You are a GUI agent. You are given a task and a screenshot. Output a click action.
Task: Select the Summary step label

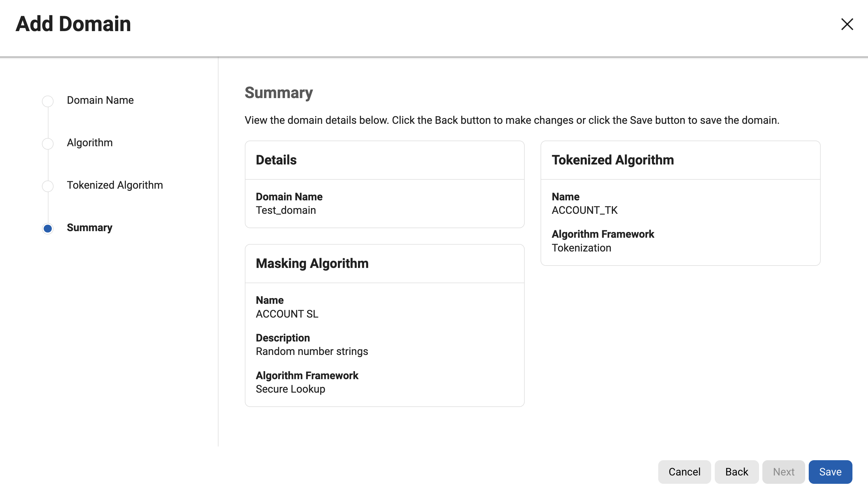(x=89, y=228)
